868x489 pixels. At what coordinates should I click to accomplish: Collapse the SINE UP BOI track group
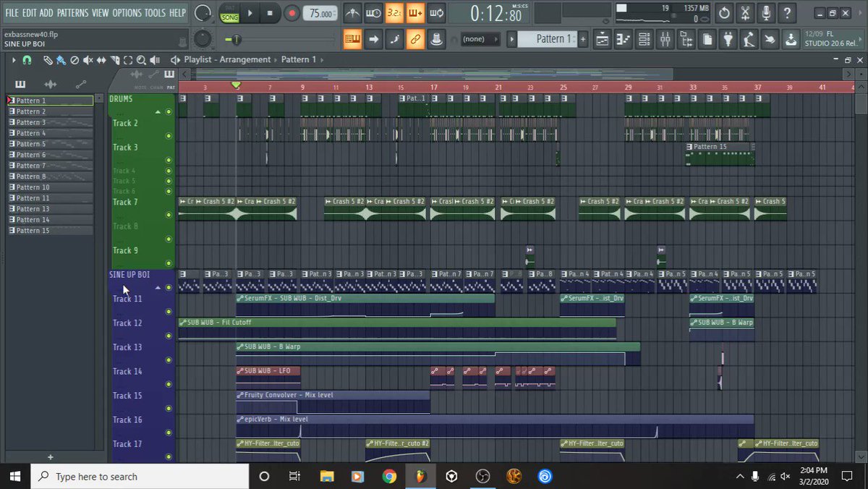[158, 287]
